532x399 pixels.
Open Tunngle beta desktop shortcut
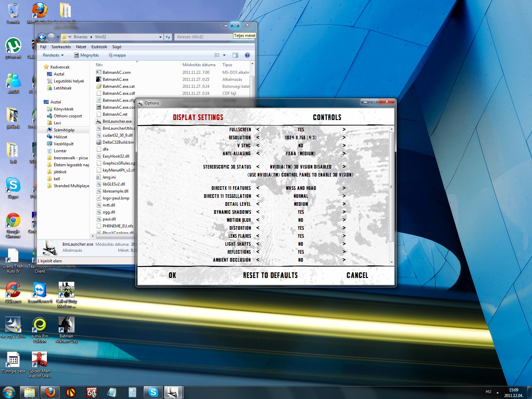pos(13,362)
